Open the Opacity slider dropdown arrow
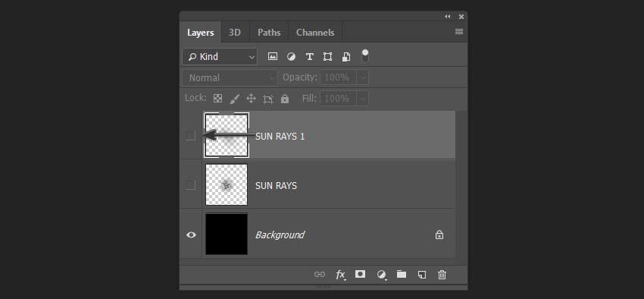 tap(362, 77)
